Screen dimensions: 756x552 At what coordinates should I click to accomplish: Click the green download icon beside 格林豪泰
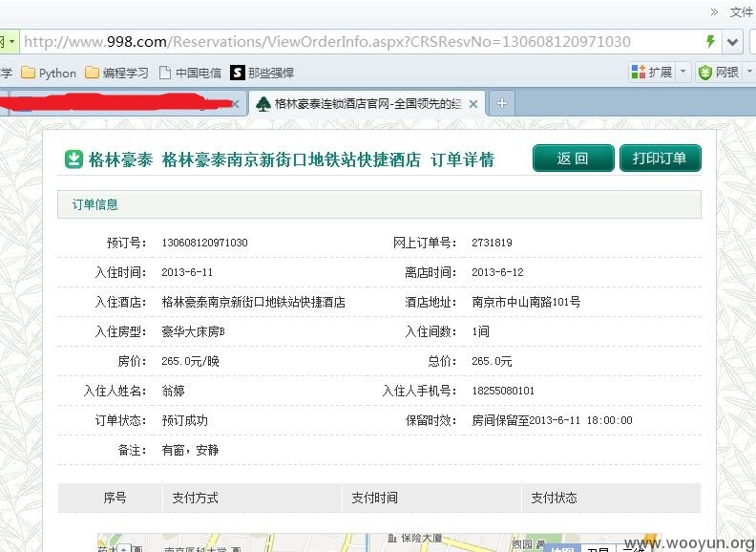click(x=73, y=159)
